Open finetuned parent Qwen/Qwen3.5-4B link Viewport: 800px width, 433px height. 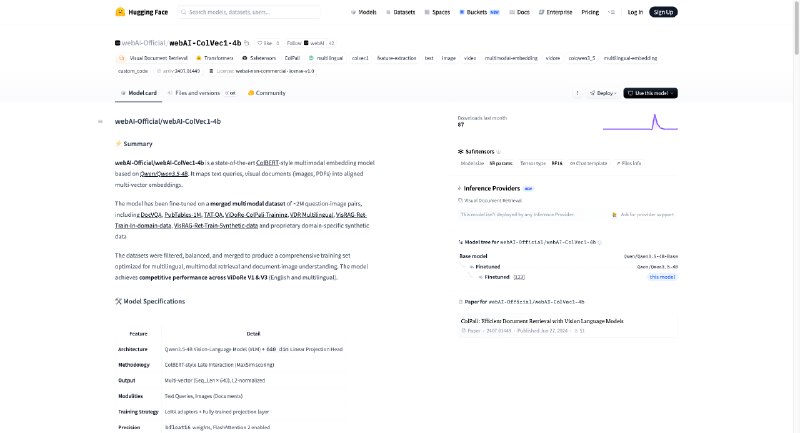pos(657,267)
